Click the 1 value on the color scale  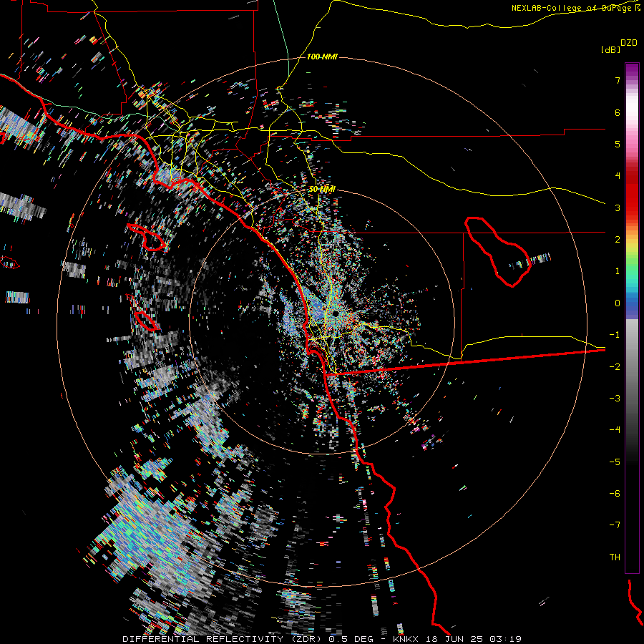(618, 271)
